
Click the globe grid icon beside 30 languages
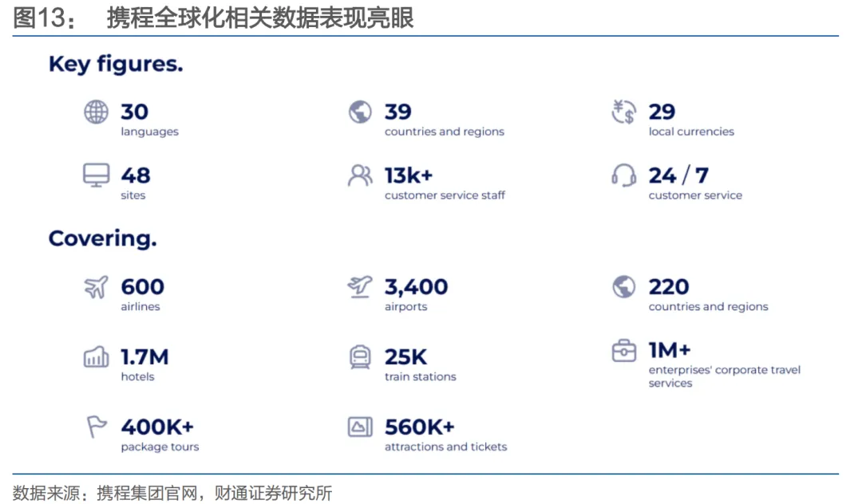point(96,112)
